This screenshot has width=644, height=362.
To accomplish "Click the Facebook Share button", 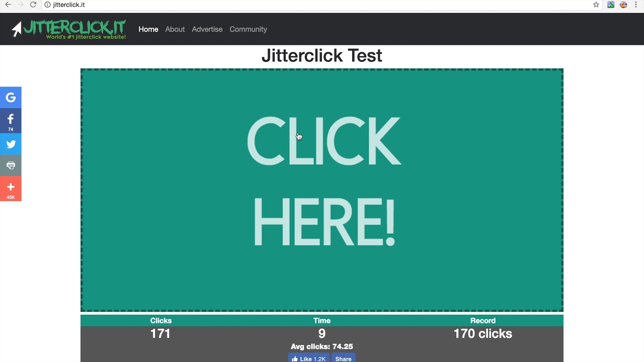I will click(343, 358).
